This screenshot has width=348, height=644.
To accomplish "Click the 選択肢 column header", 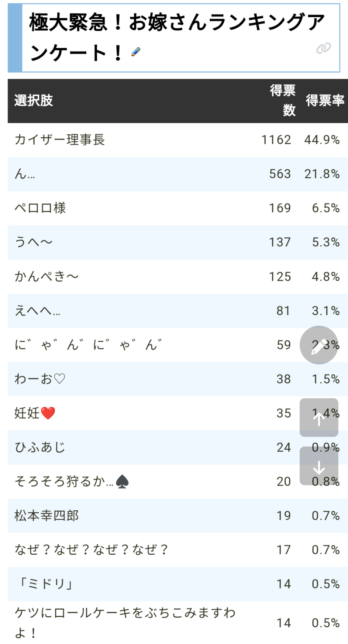I will 34,100.
